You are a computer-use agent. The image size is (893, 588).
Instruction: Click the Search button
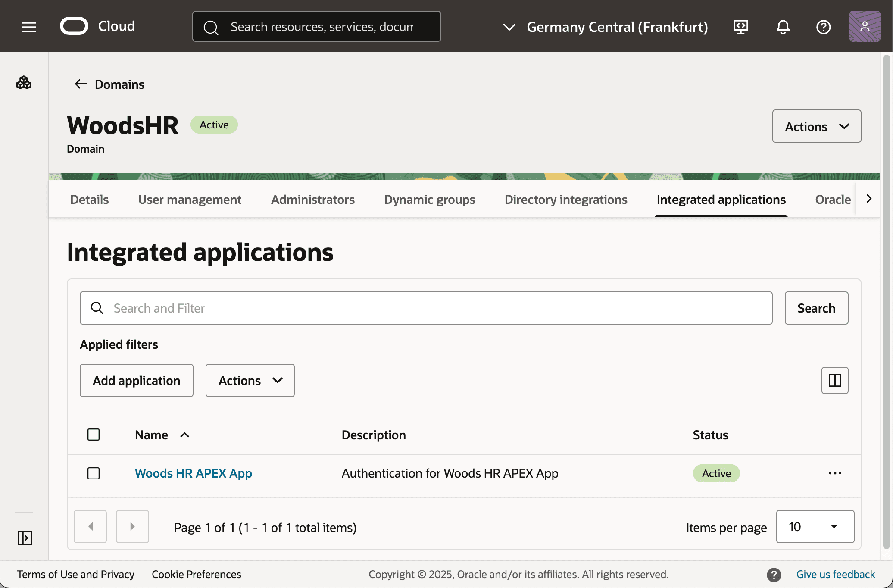pyautogui.click(x=816, y=308)
